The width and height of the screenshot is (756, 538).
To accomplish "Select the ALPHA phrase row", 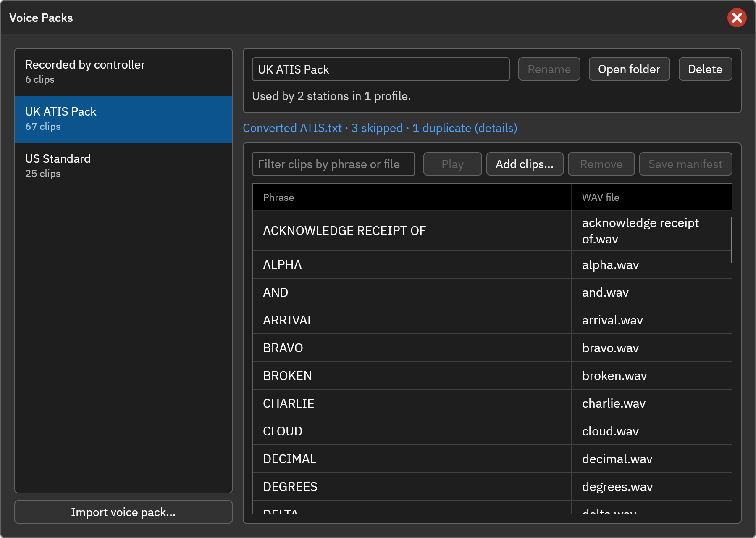I will click(x=492, y=265).
